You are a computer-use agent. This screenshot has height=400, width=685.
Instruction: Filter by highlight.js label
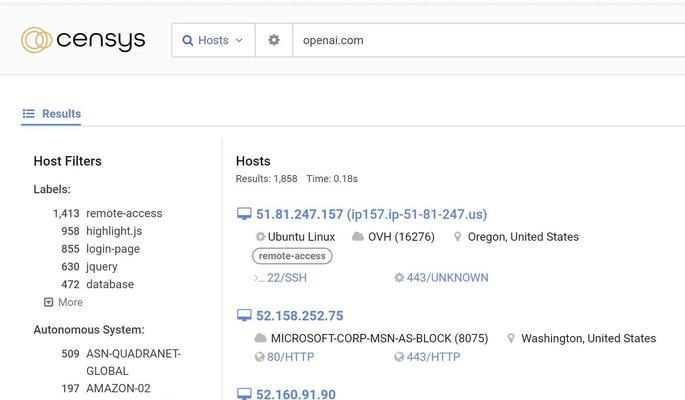[114, 231]
